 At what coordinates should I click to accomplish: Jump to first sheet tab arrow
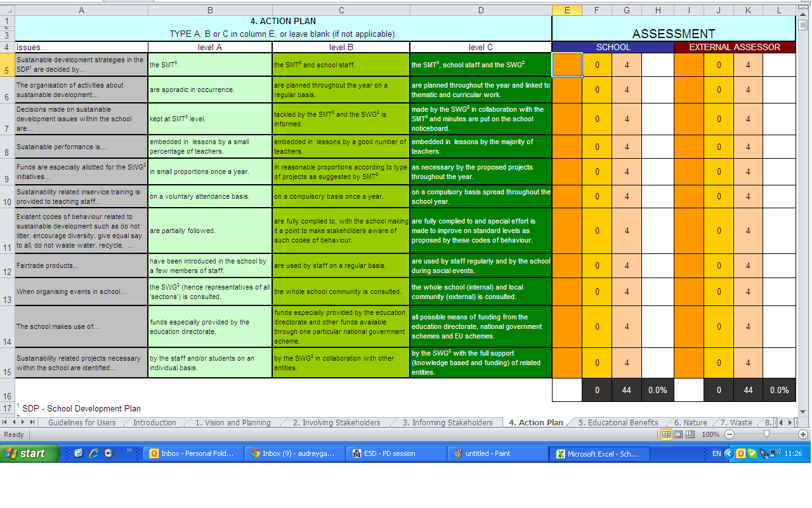(6, 422)
